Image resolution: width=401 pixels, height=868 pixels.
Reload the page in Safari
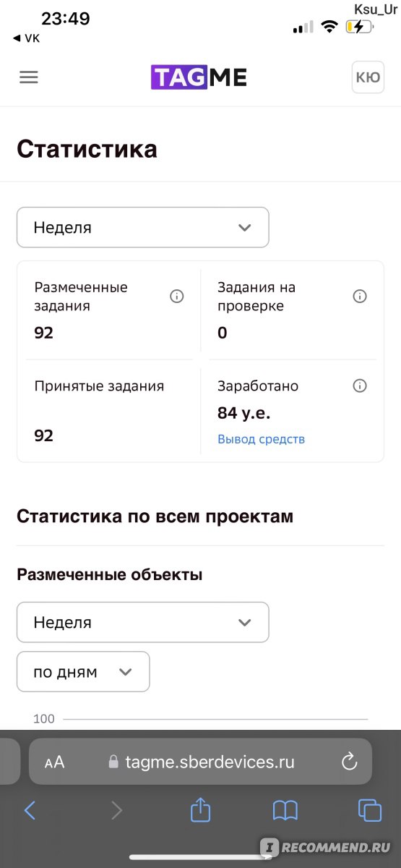coord(349,762)
